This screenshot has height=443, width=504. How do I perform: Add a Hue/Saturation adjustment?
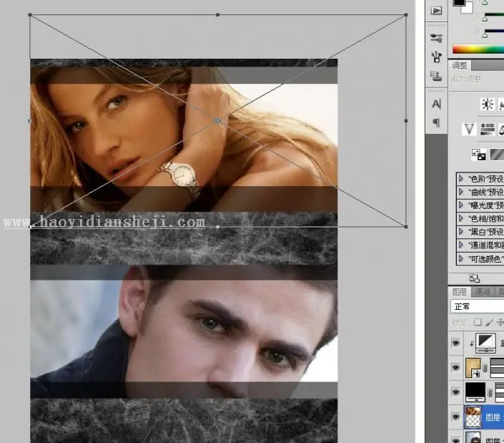(x=488, y=129)
